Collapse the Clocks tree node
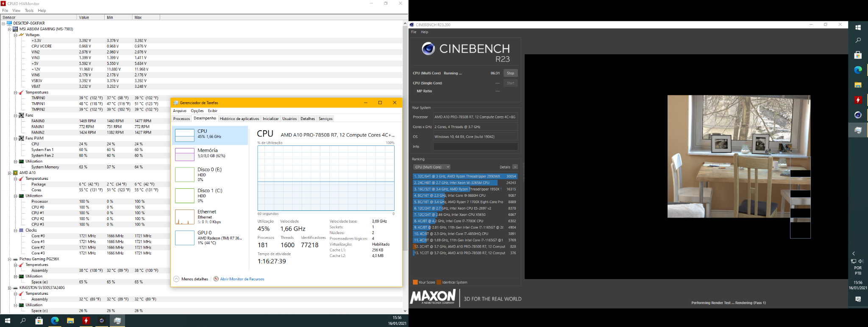868x327 pixels. [x=15, y=230]
